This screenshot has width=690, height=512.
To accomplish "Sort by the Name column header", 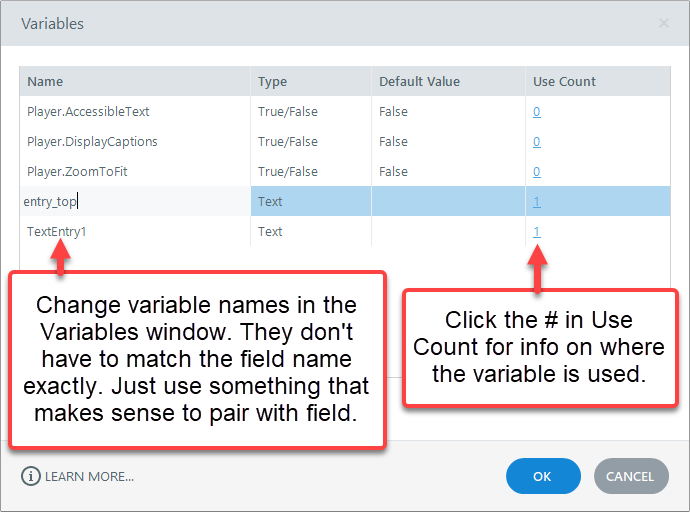I will point(46,82).
